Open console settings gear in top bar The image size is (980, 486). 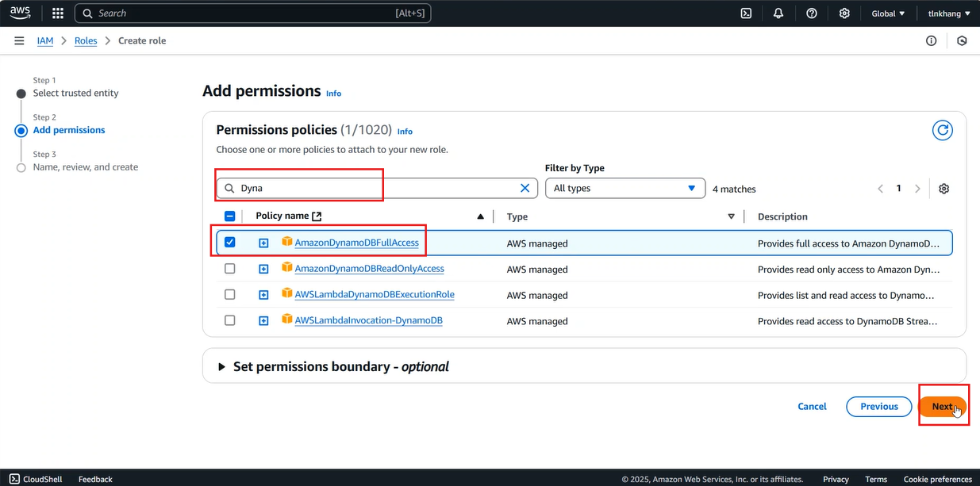point(844,13)
